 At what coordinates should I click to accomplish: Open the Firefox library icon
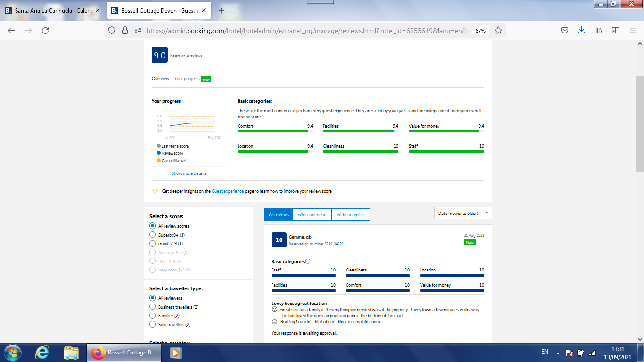(599, 30)
